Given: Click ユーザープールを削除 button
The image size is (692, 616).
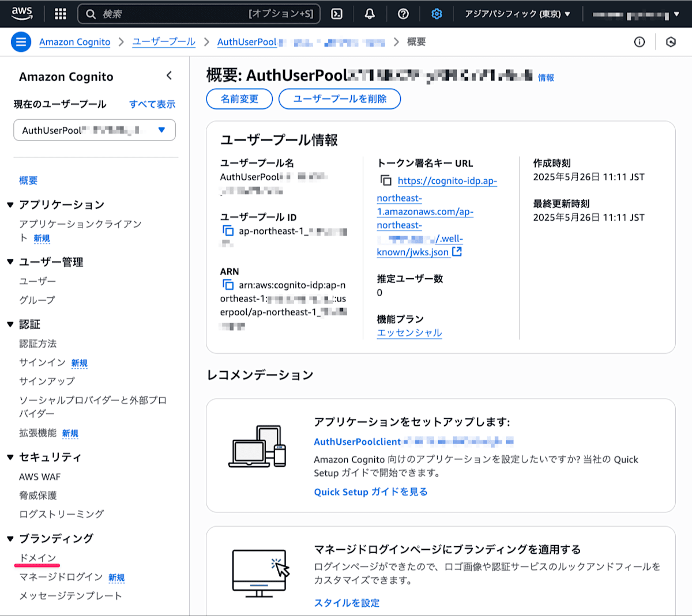Looking at the screenshot, I should pos(340,99).
